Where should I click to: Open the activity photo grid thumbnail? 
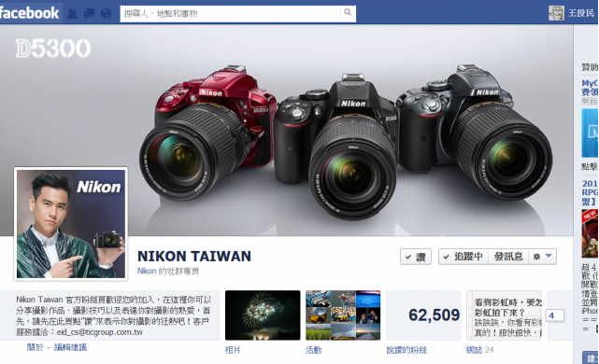pyautogui.click(x=343, y=315)
